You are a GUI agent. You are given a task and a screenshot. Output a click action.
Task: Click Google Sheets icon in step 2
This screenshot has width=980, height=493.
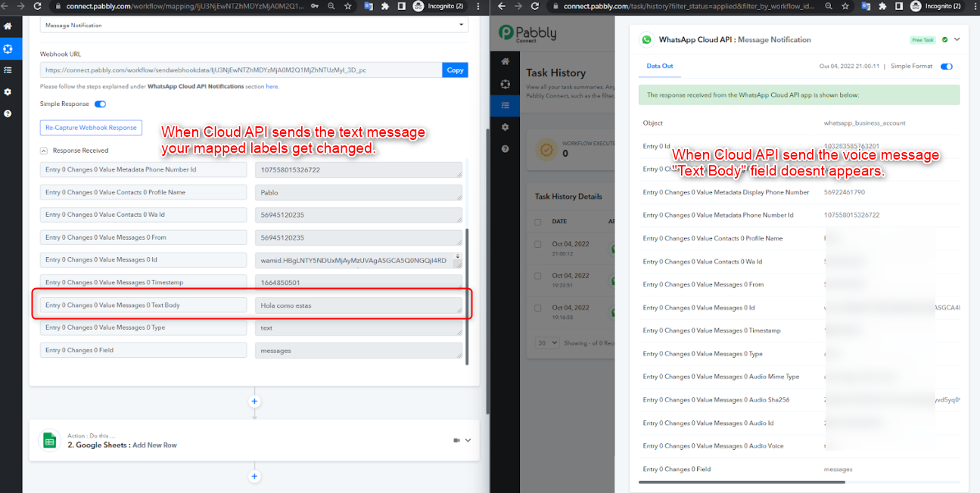(50, 440)
